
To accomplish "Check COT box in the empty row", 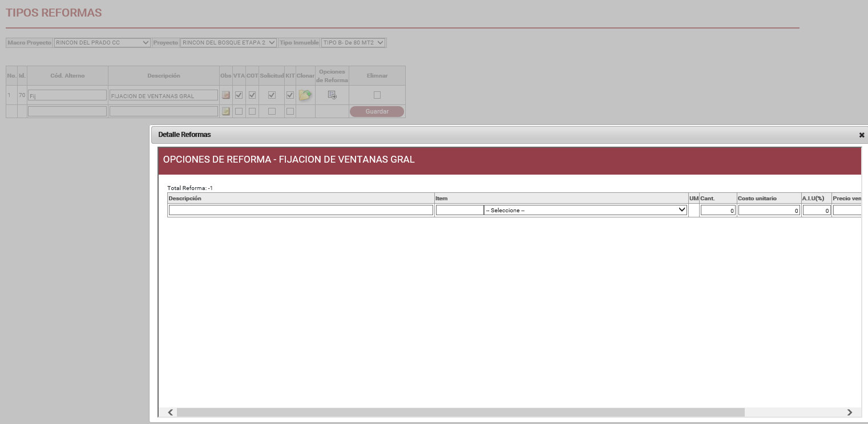I will pos(252,111).
